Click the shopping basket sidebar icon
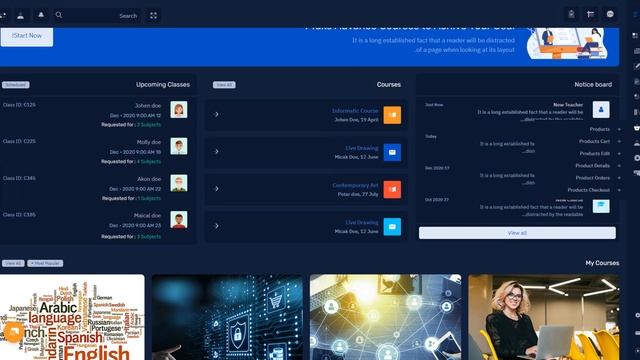 tap(636, 128)
